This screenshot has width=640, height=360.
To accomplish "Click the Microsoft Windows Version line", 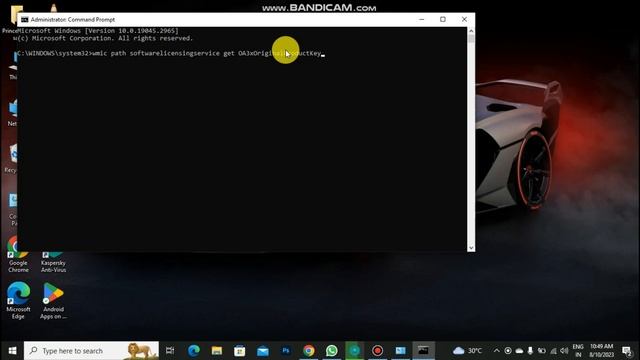I will point(98,31).
